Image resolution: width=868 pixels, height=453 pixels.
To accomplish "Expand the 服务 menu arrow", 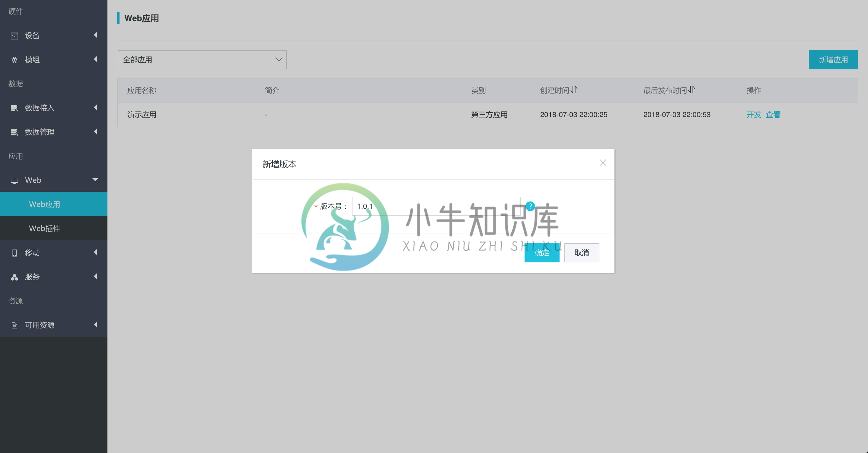I will pyautogui.click(x=95, y=277).
